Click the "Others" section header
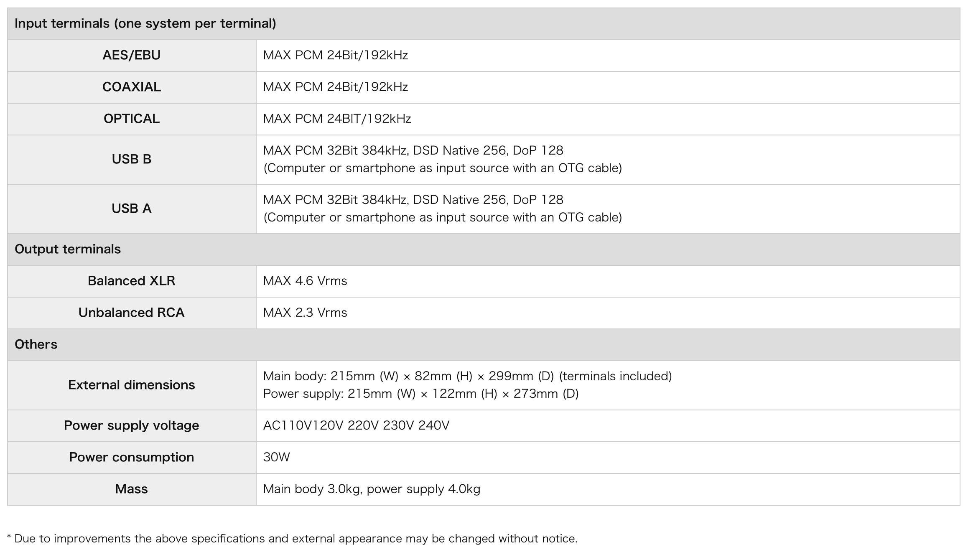This screenshot has height=560, width=968. tap(36, 344)
